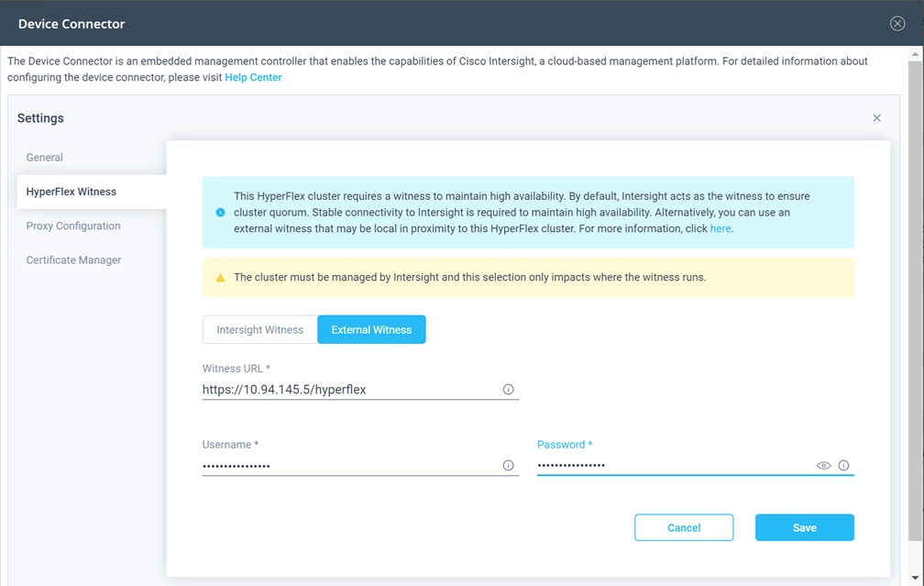
Task: Click the scrollbar down arrow
Action: point(915,578)
